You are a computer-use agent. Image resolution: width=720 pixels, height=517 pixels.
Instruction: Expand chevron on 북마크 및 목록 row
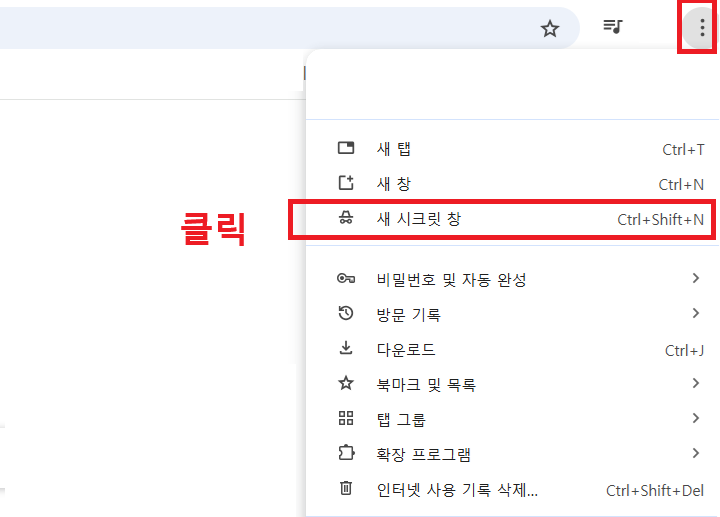tap(696, 383)
